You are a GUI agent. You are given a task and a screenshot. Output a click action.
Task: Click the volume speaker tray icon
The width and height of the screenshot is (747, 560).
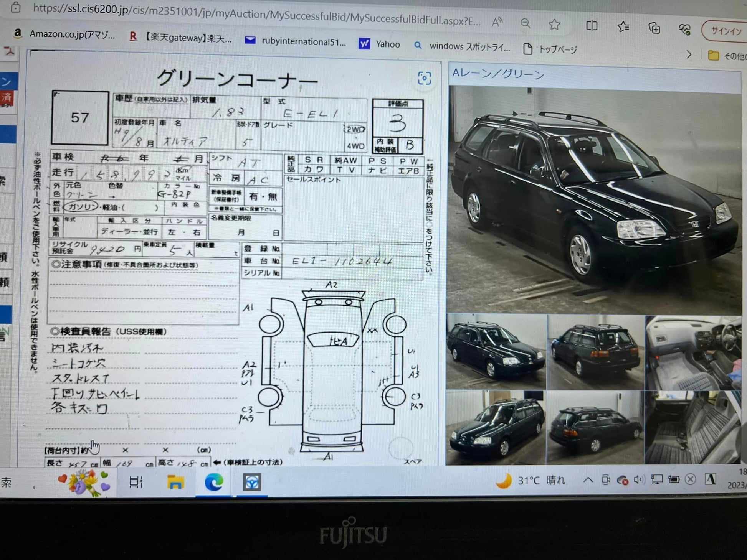click(x=638, y=479)
